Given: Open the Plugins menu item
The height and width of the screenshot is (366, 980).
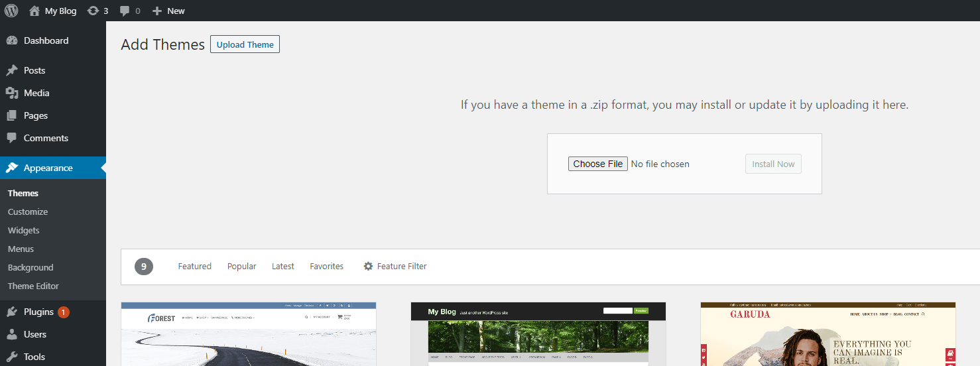Looking at the screenshot, I should coord(53,312).
